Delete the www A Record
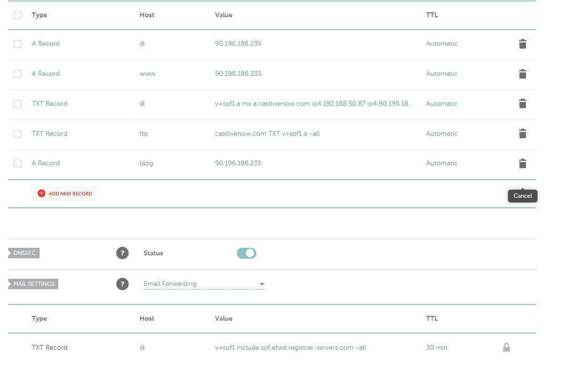 click(523, 74)
